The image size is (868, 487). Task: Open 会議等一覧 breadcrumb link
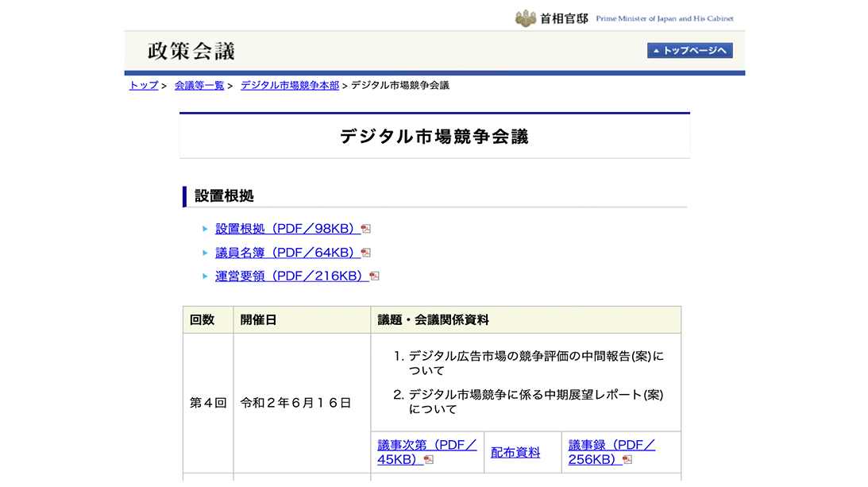coord(199,85)
